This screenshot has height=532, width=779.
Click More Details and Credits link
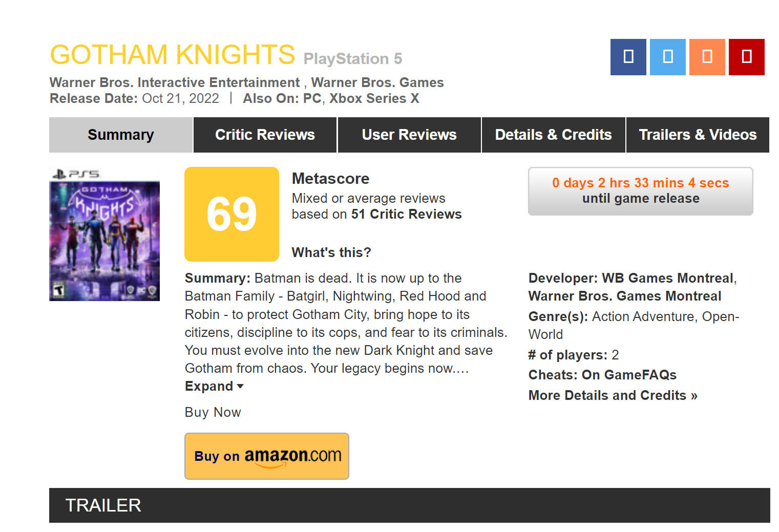(x=613, y=395)
